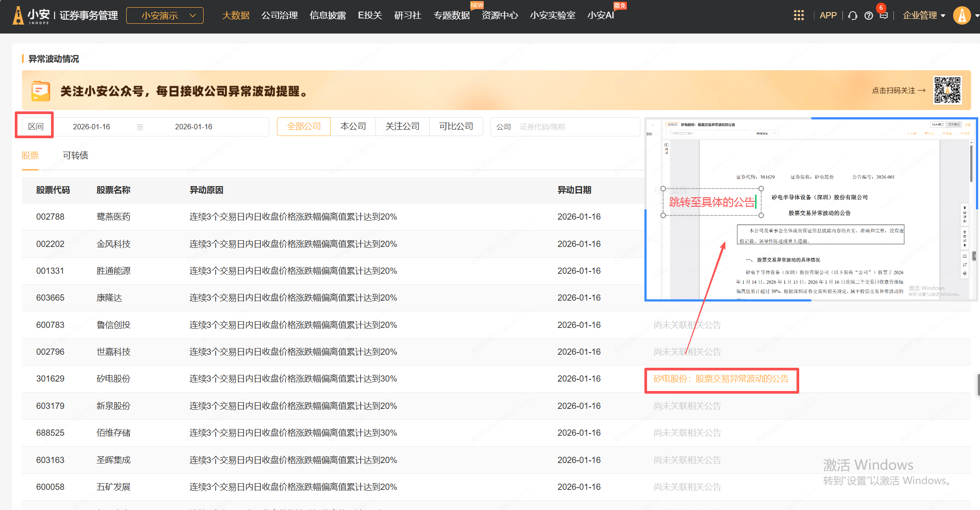Select the 本公司 filter option
The image size is (980, 510).
coord(353,127)
